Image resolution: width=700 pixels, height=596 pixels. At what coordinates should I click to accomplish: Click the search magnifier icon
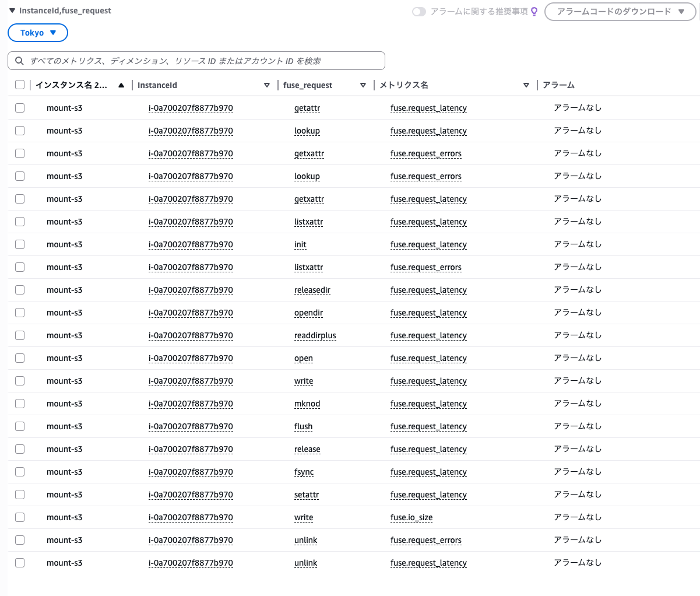coord(20,61)
